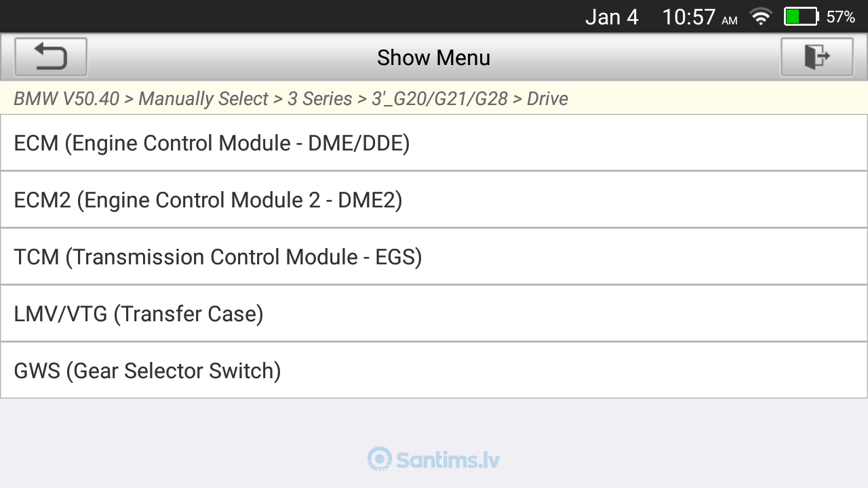This screenshot has width=868, height=488.
Task: Click the Show Menu title text
Action: (434, 58)
